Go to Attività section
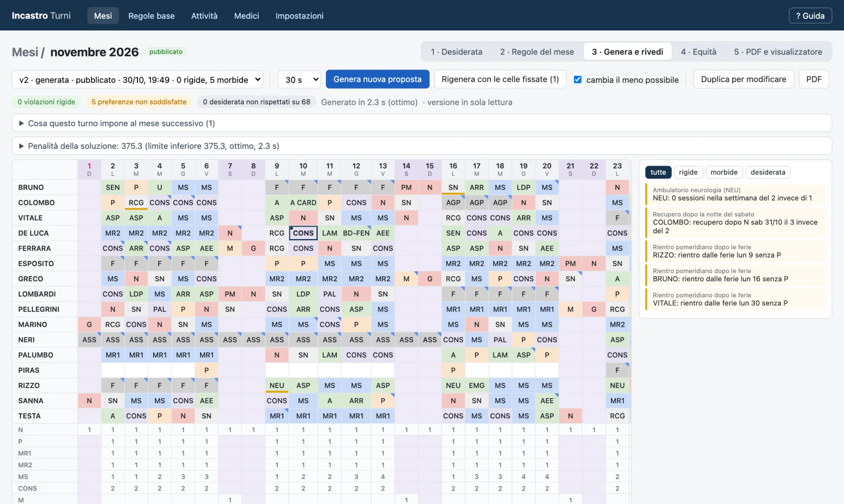This screenshot has height=504, width=844. pos(204,16)
